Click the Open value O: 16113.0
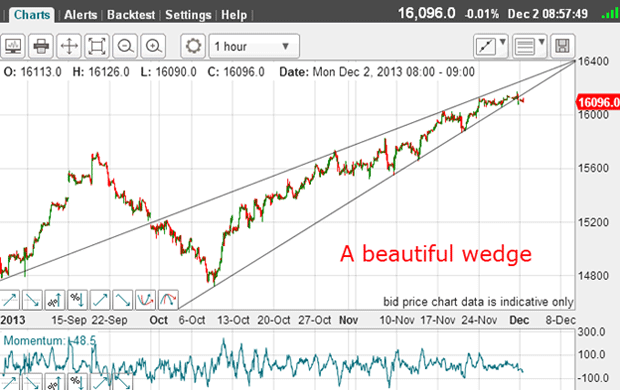620x390 pixels. (32, 72)
